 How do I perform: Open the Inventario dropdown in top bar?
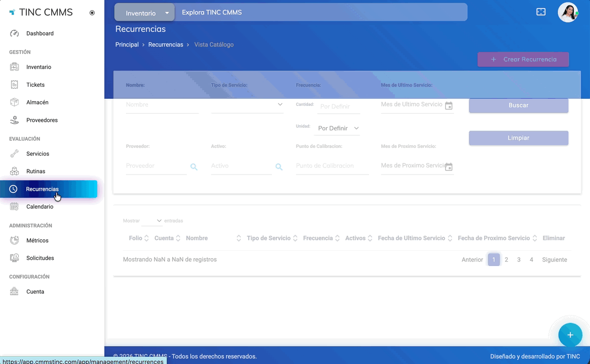point(144,13)
